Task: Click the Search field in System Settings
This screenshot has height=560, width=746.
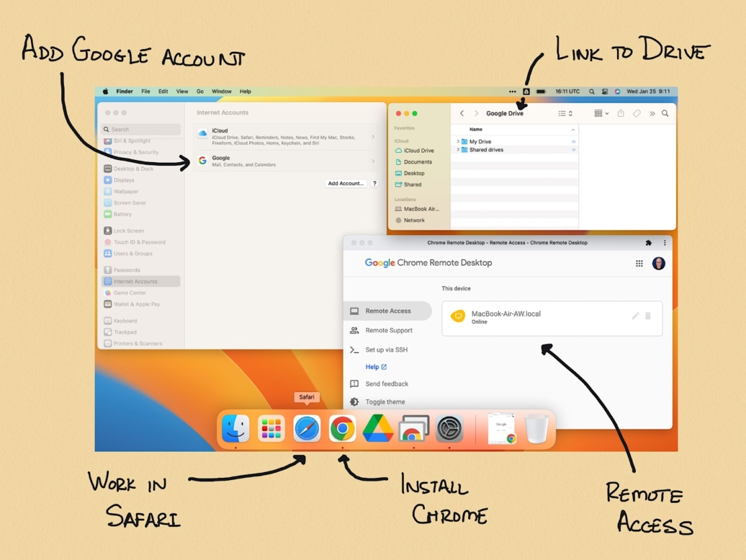Action: [140, 128]
